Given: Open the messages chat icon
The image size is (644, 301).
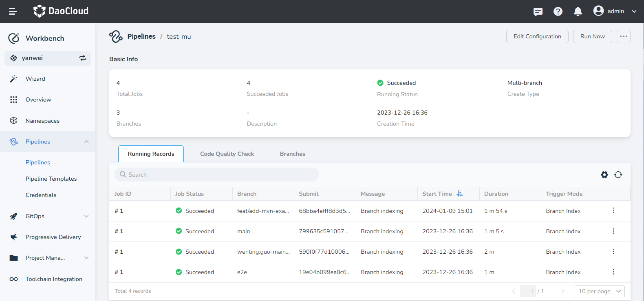Looking at the screenshot, I should click(538, 11).
